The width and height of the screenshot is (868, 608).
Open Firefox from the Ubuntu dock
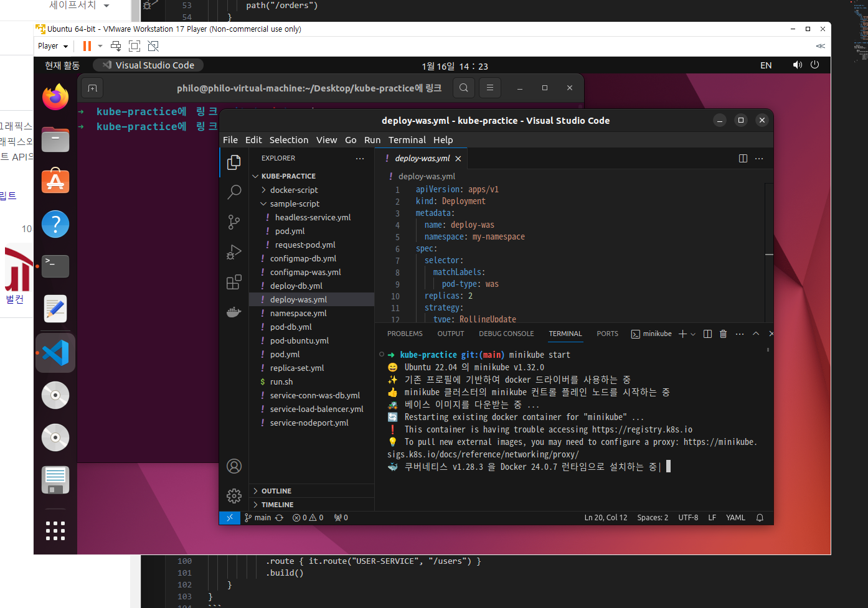click(x=55, y=97)
